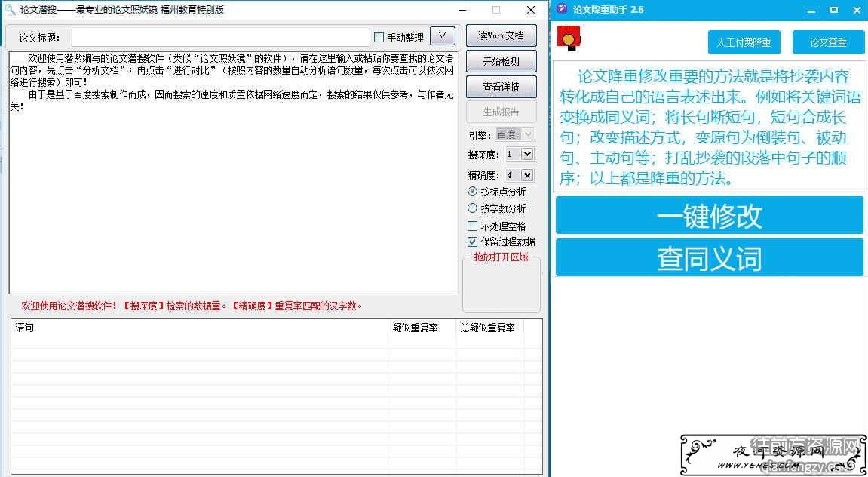Screen dimensions: 868x477
Task: Click the magnifier icon in 论文潜搜 title bar
Action: pos(9,10)
